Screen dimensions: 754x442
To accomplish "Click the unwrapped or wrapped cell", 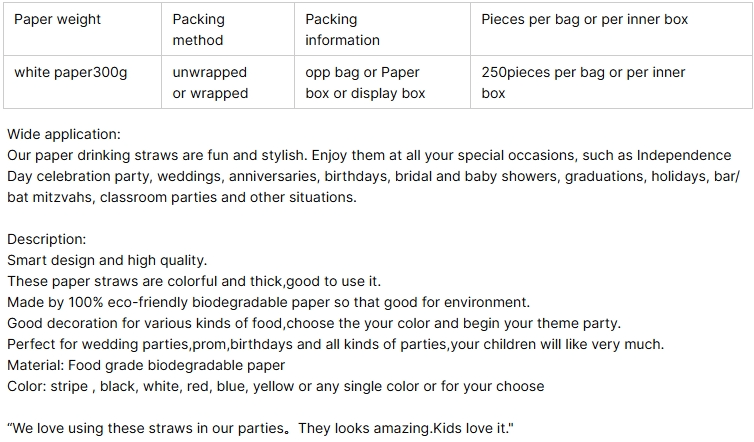I will click(228, 82).
